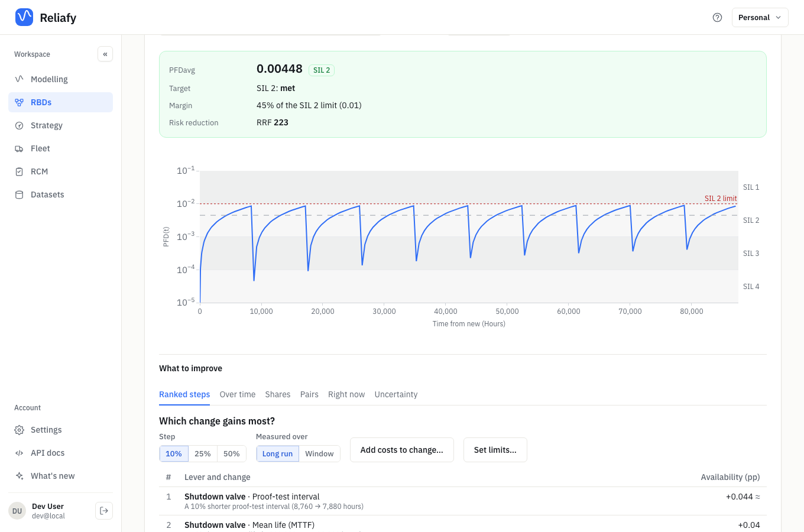This screenshot has width=804, height=532.
Task: Set step size to 10%
Action: [x=174, y=453]
